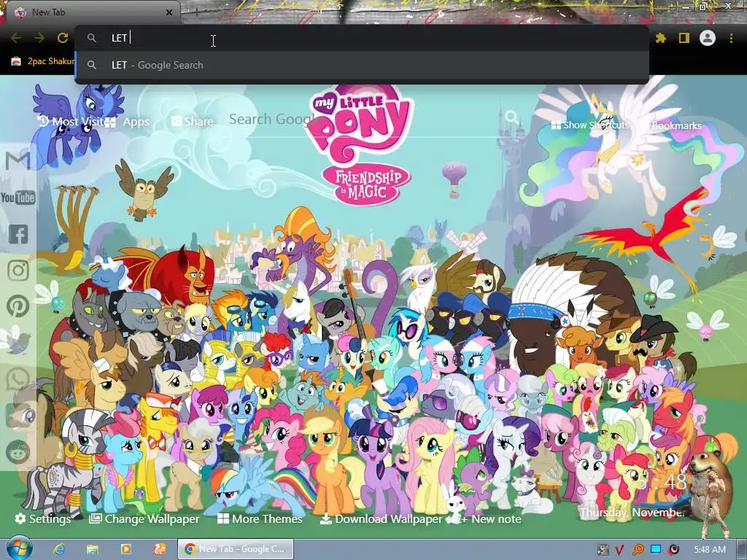Open the Chrome three-dot menu
The width and height of the screenshot is (747, 560).
(x=731, y=38)
